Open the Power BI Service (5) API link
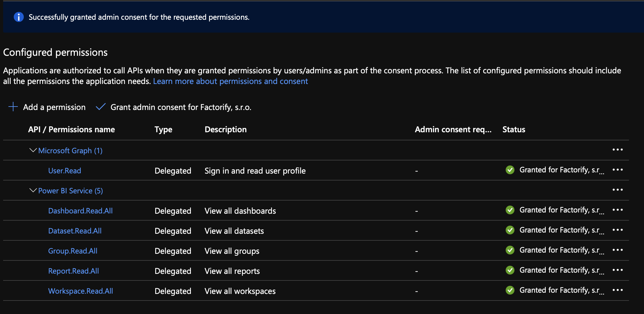This screenshot has height=314, width=644. click(70, 191)
